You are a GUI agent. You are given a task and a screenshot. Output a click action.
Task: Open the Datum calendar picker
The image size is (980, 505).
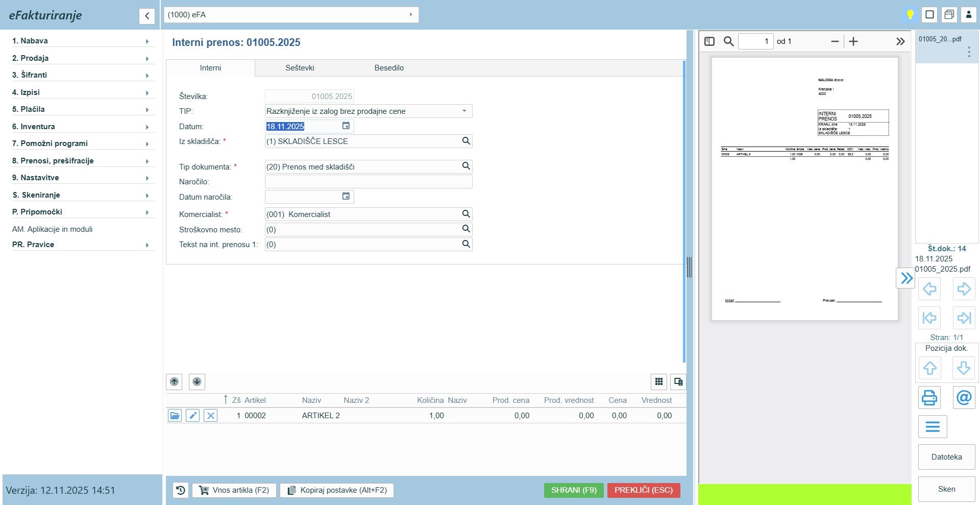tap(346, 126)
